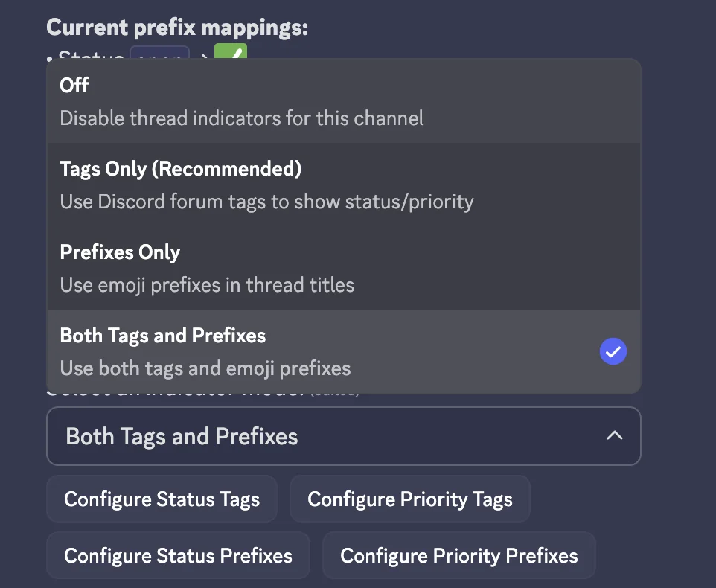Open the "Both Tags and Prefixes" dropdown selector
716x588 pixels.
click(343, 436)
